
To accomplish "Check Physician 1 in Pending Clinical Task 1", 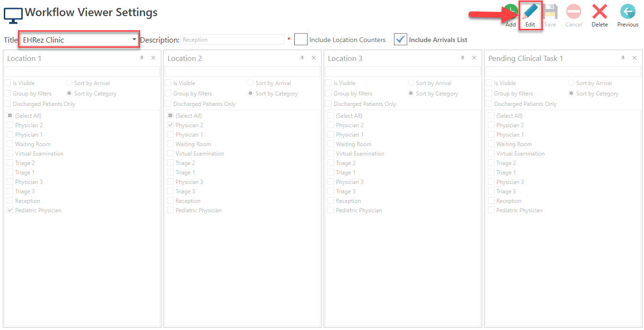I will click(491, 135).
